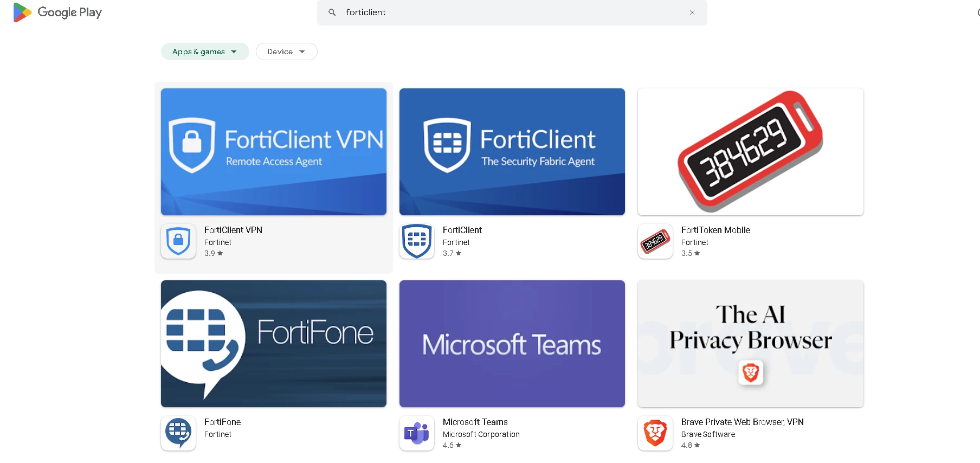The width and height of the screenshot is (980, 463).
Task: Click FortiClient small shield app icon
Action: pos(417,241)
